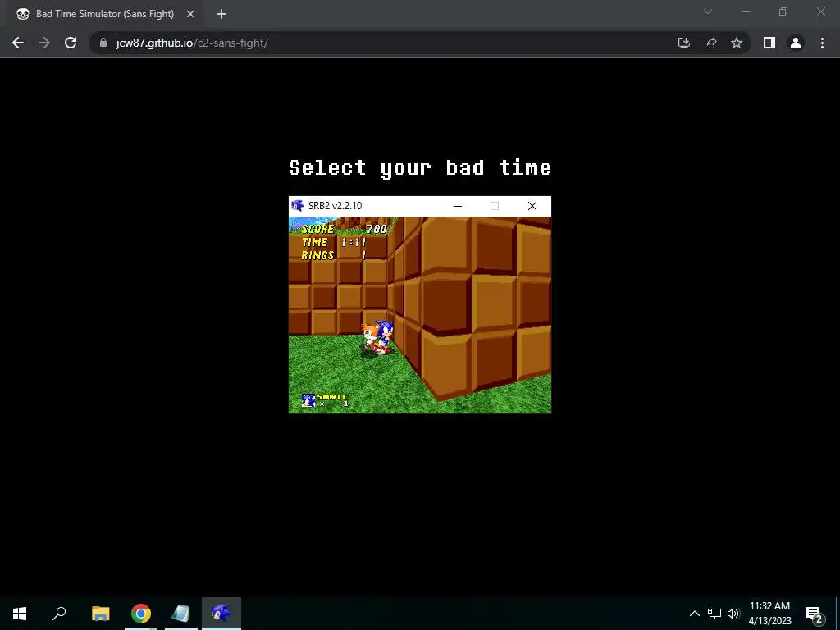Restore down the Chrome window
Image resolution: width=840 pixels, height=630 pixels.
pos(783,11)
